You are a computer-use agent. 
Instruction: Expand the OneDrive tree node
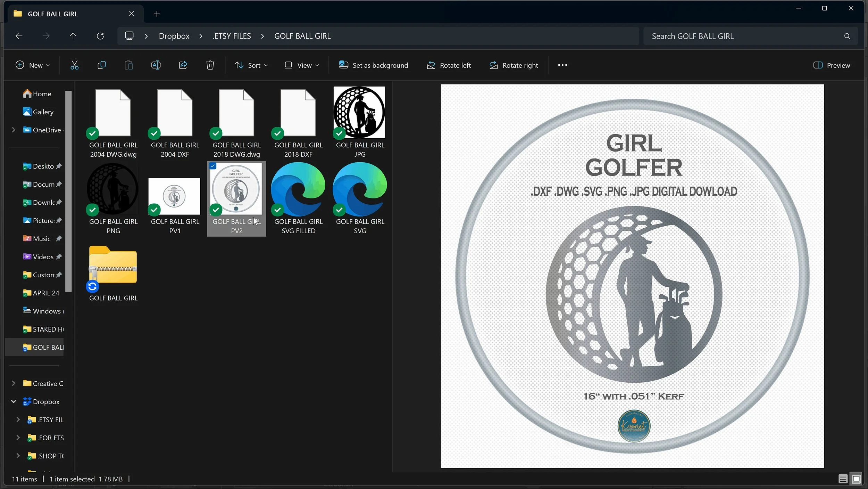(x=14, y=130)
